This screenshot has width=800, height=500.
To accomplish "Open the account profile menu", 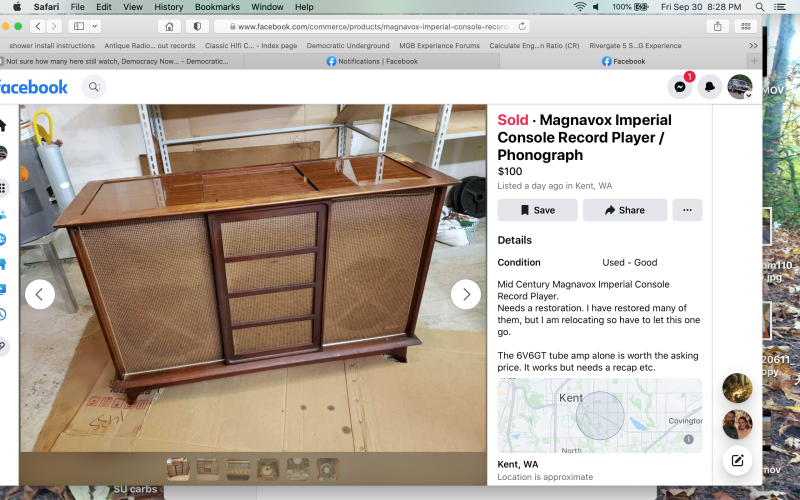I will point(739,87).
